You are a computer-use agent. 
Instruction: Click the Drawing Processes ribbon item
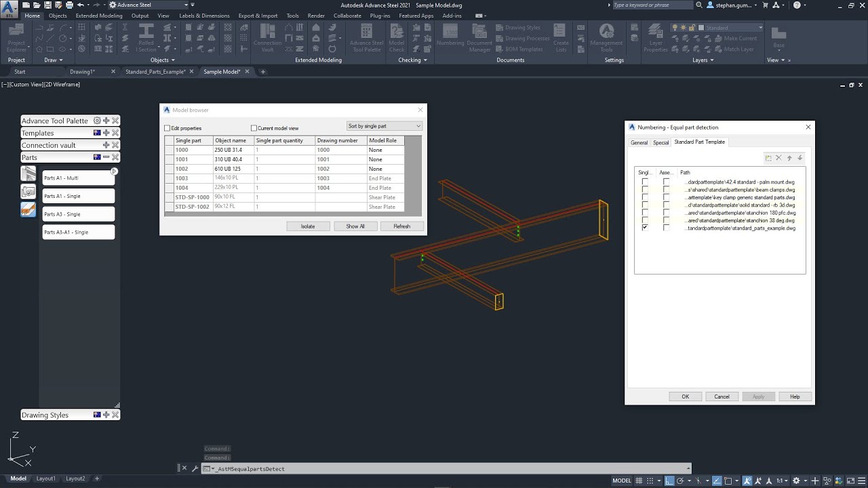[522, 39]
